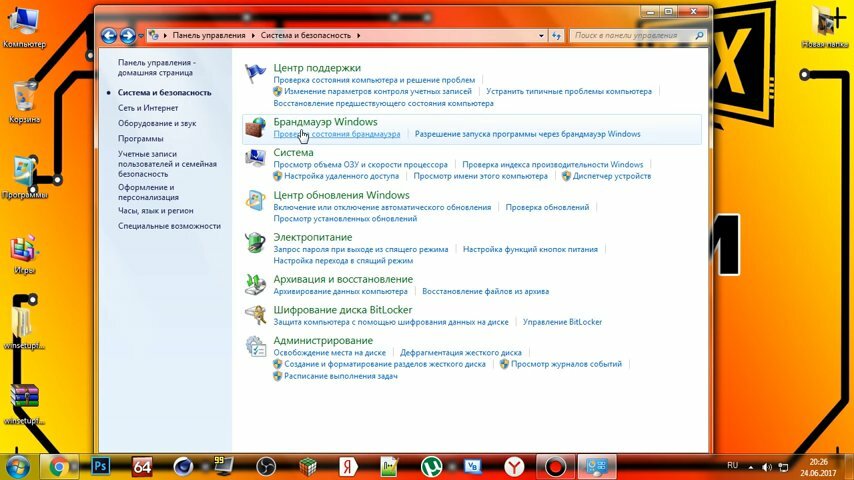854x480 pixels.
Task: Click Панель управления breadcrumb in address bar
Action: pyautogui.click(x=209, y=35)
